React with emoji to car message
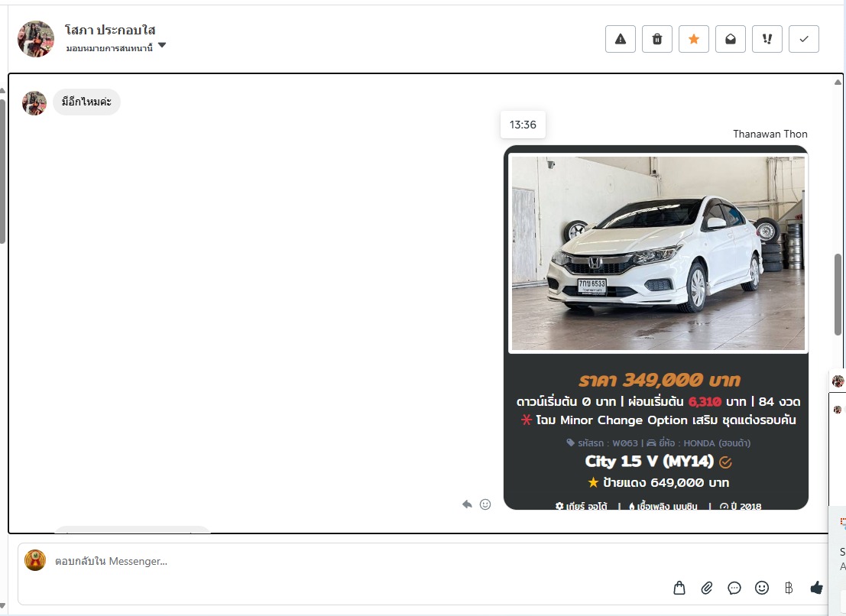This screenshot has height=616, width=846. tap(485, 504)
